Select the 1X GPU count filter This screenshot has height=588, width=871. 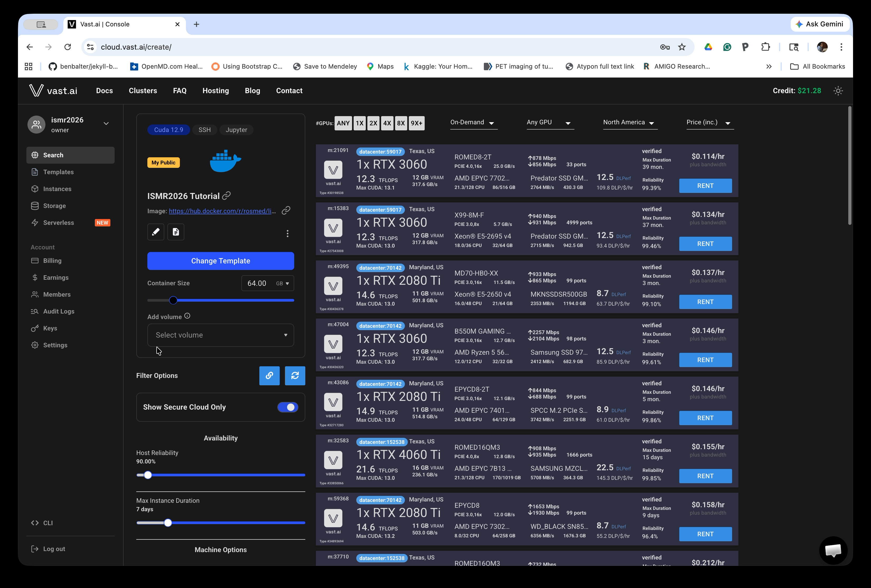359,123
